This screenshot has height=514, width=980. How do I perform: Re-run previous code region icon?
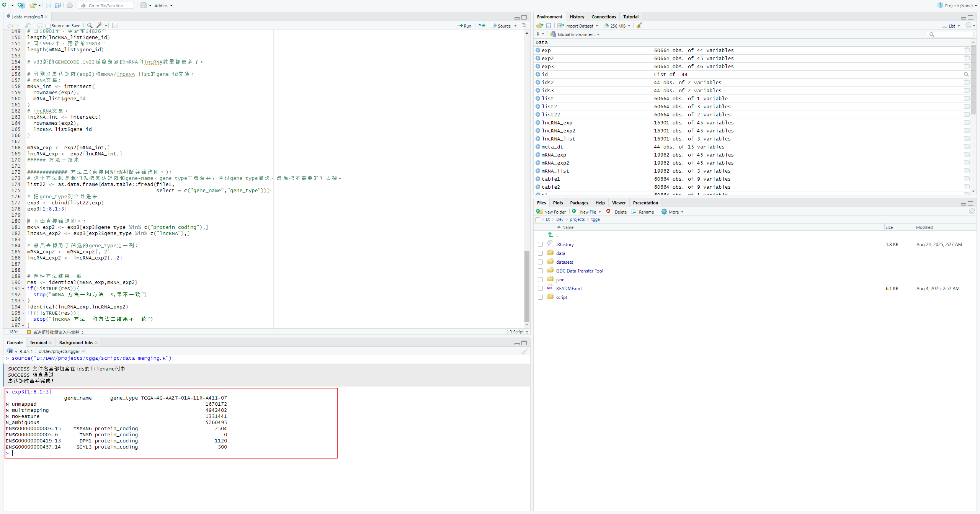[482, 26]
